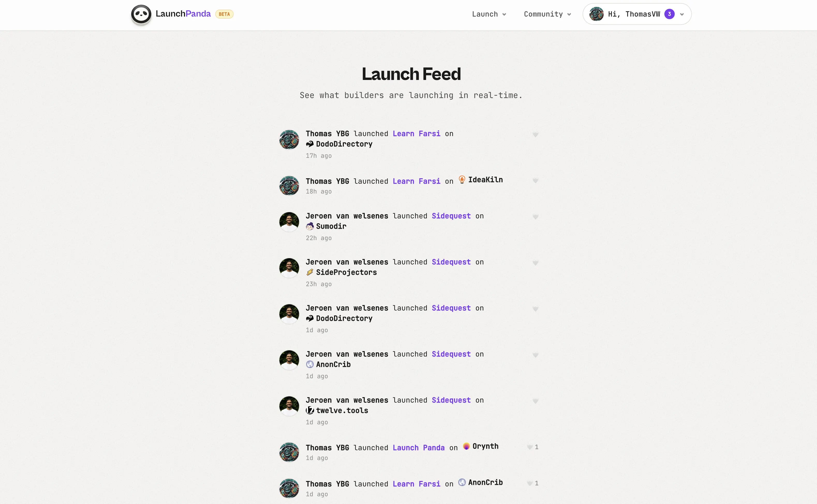Like the 17h ago Learn Farsi launch
817x504 pixels.
pos(535,135)
